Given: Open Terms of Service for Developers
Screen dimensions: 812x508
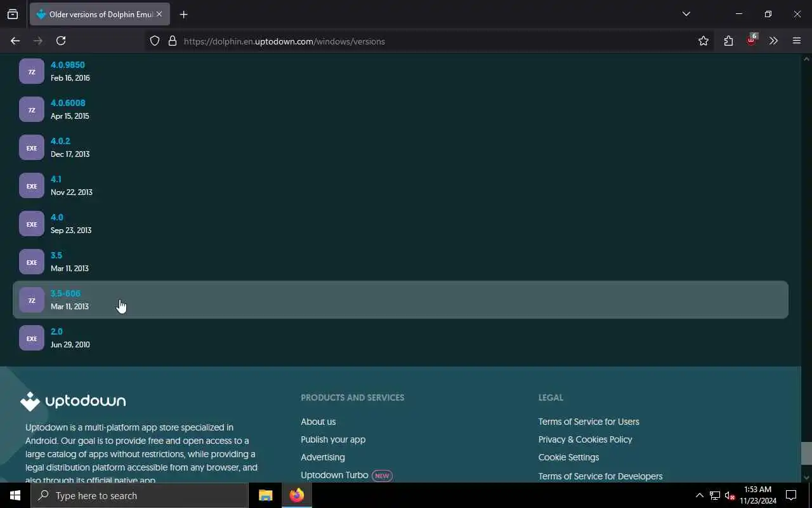Looking at the screenshot, I should (x=601, y=476).
